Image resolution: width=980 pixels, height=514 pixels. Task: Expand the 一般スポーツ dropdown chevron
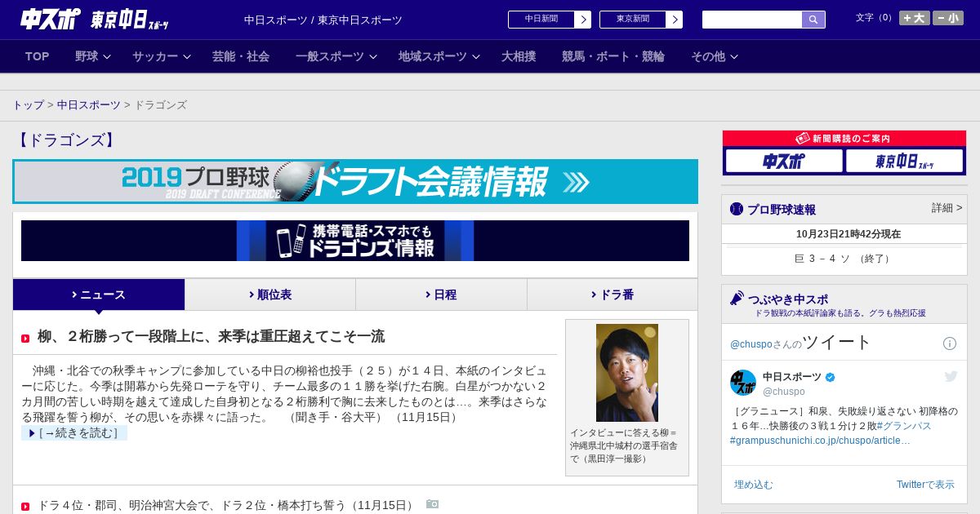[373, 56]
